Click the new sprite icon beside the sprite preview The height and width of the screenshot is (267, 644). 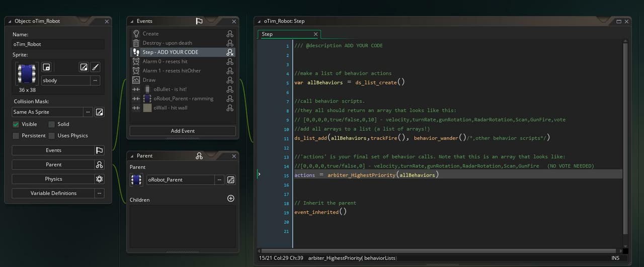click(46, 67)
